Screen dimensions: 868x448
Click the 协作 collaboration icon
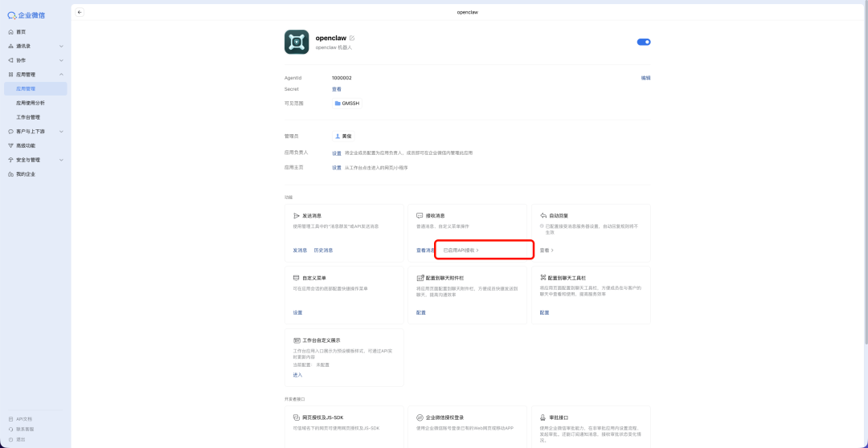click(10, 60)
